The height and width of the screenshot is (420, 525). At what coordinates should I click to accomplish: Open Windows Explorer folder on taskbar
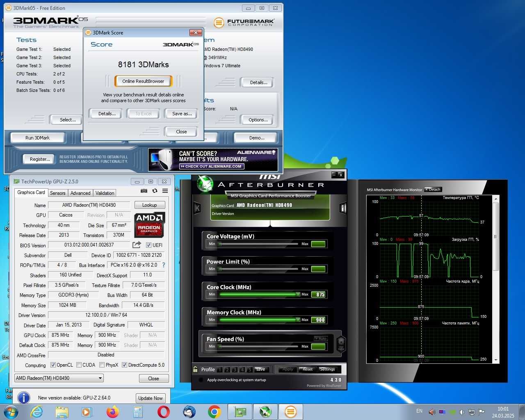coord(62,411)
